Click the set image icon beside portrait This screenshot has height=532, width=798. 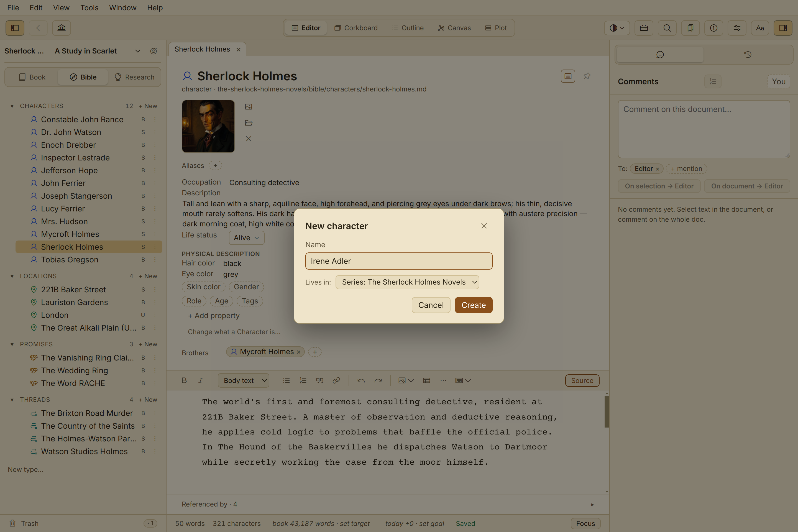coord(249,106)
